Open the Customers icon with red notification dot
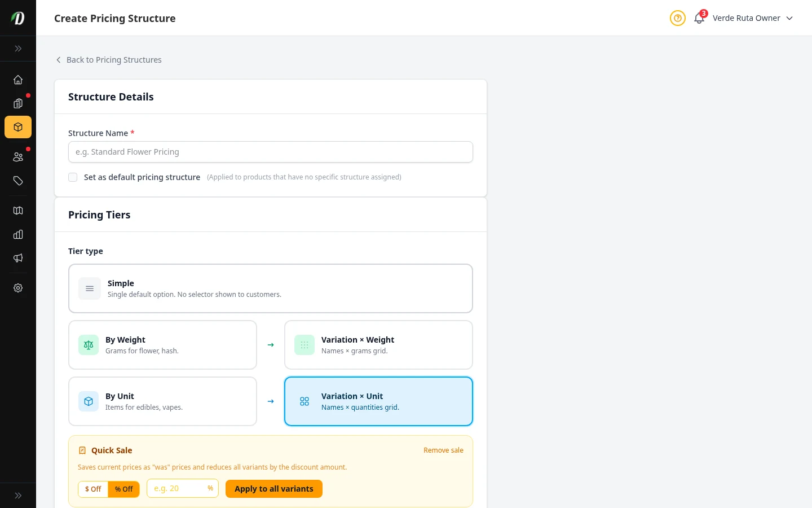 click(x=18, y=156)
